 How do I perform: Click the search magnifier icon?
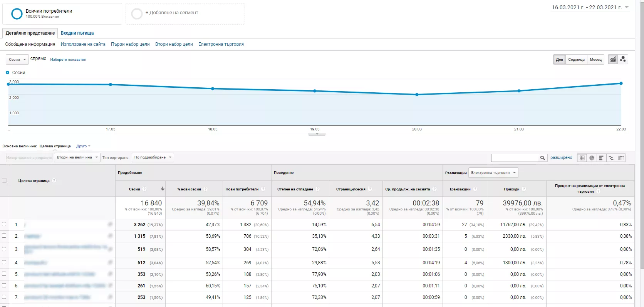pyautogui.click(x=543, y=158)
